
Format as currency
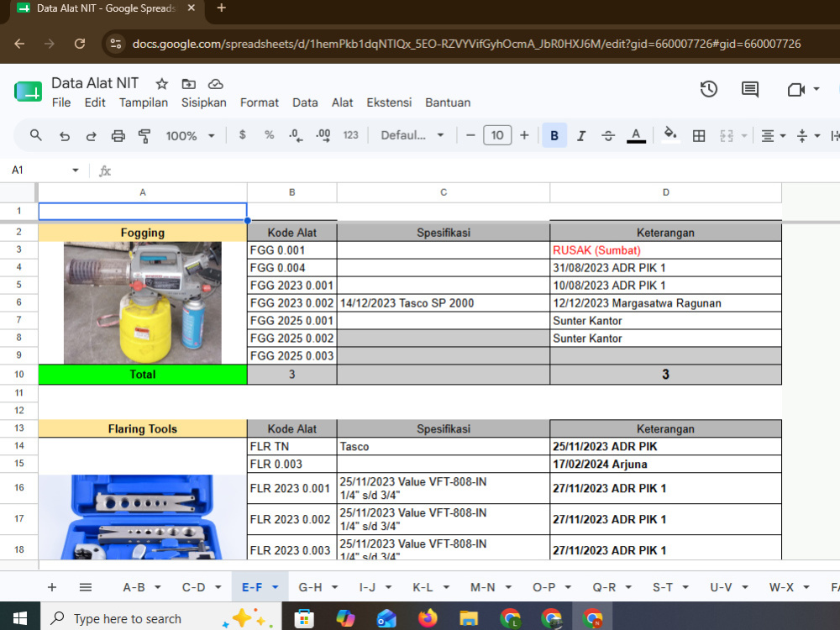click(242, 135)
